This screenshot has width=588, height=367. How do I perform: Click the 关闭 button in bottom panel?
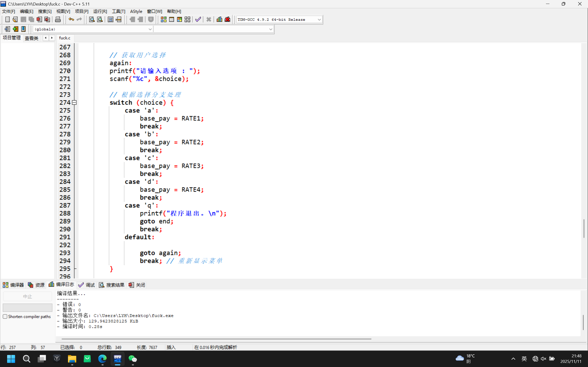pyautogui.click(x=137, y=285)
